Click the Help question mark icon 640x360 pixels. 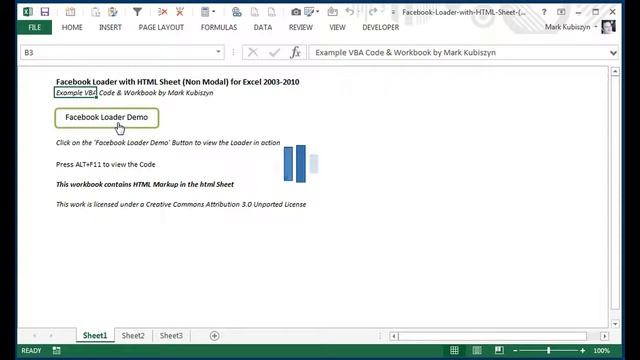pos(544,12)
